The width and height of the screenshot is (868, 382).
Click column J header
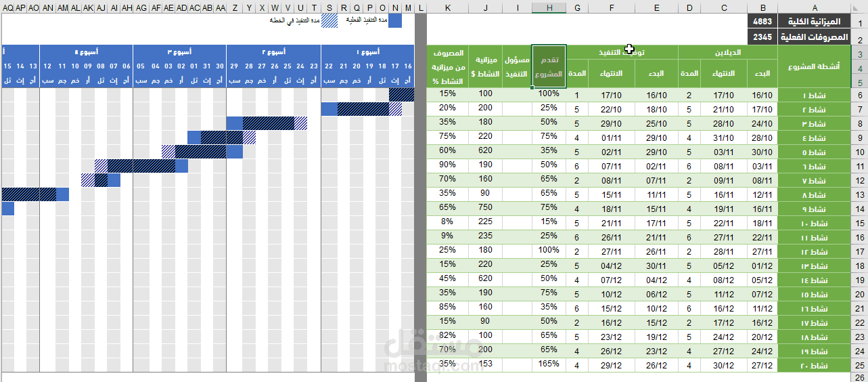486,7
